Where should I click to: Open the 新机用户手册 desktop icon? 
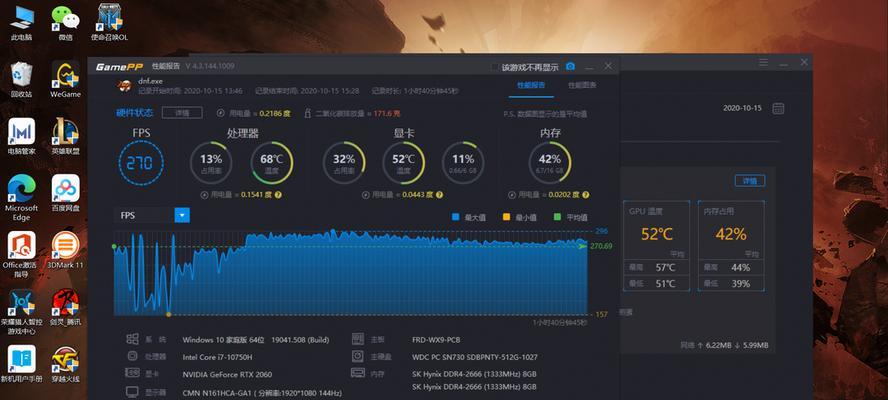[22, 364]
